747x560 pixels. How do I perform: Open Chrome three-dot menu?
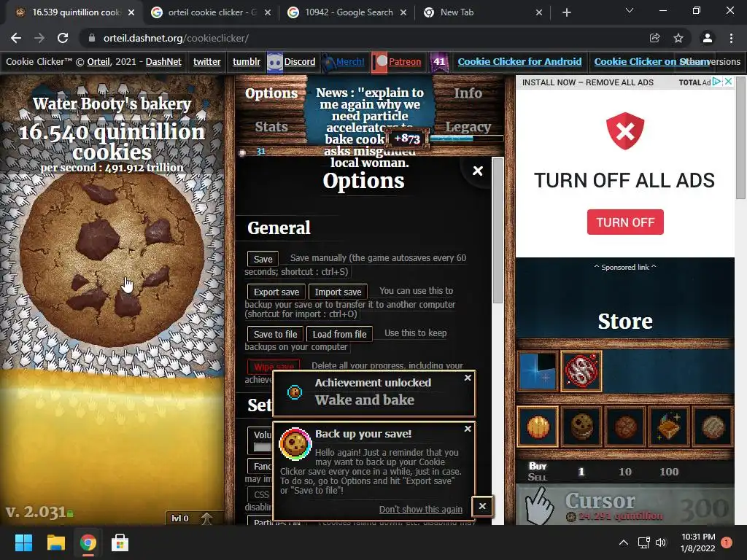point(731,38)
